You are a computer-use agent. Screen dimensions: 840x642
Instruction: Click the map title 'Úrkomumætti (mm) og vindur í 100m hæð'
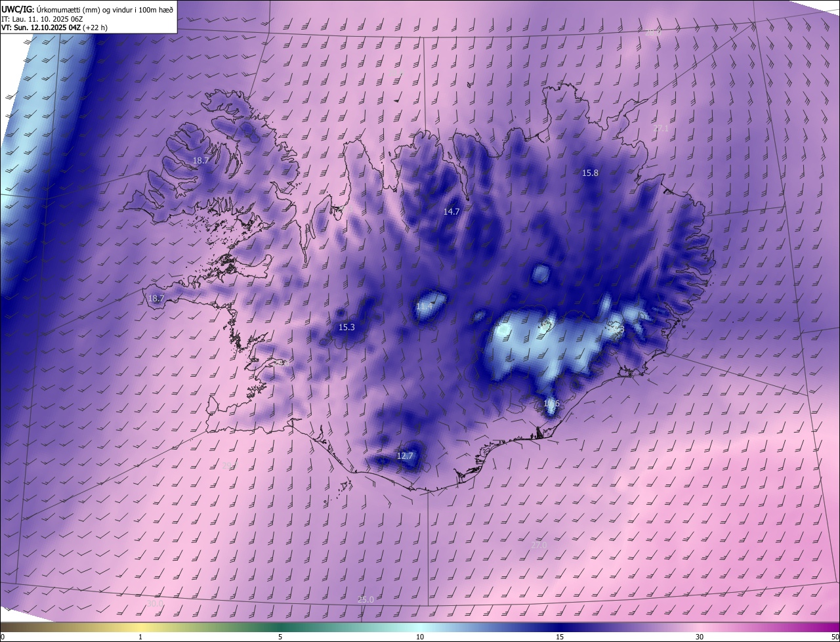tap(105, 9)
